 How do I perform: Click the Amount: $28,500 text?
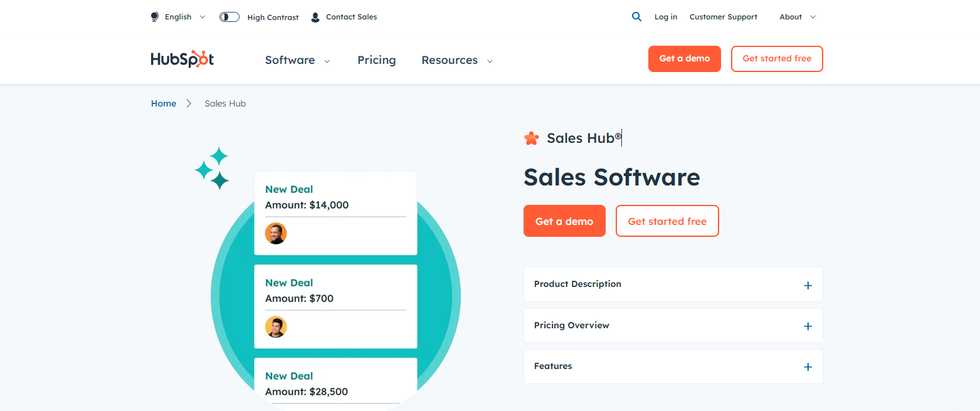pos(307,392)
